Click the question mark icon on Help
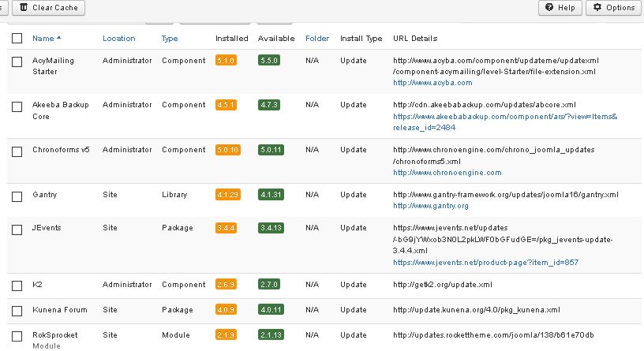 click(x=549, y=7)
